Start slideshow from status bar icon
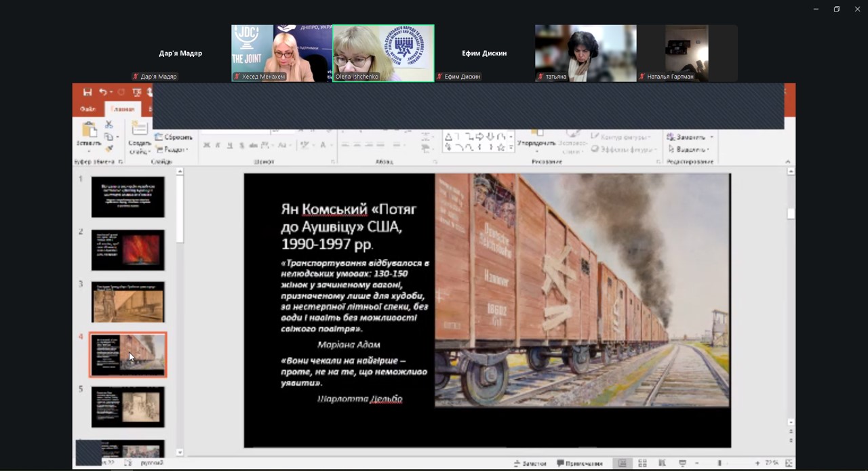The width and height of the screenshot is (868, 471). (x=682, y=464)
